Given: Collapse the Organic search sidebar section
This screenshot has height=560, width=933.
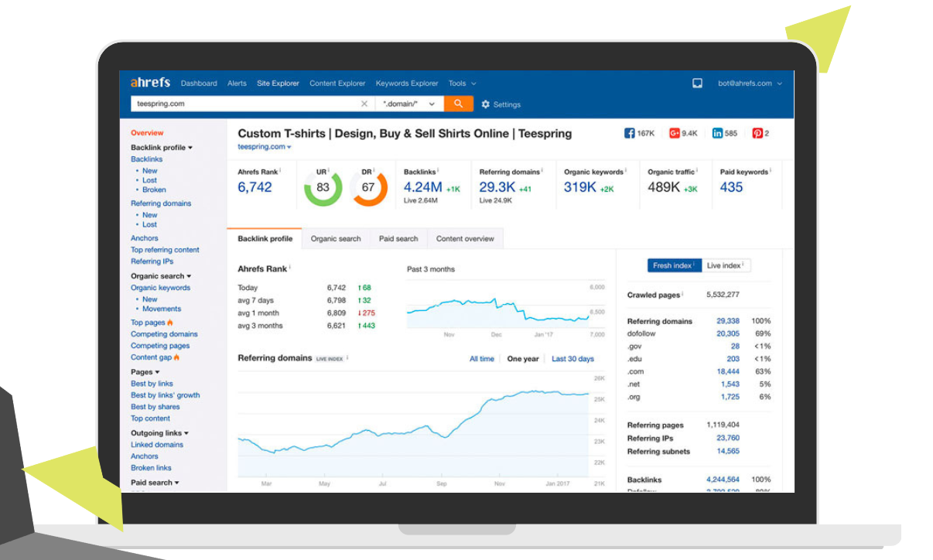Looking at the screenshot, I should (x=161, y=276).
